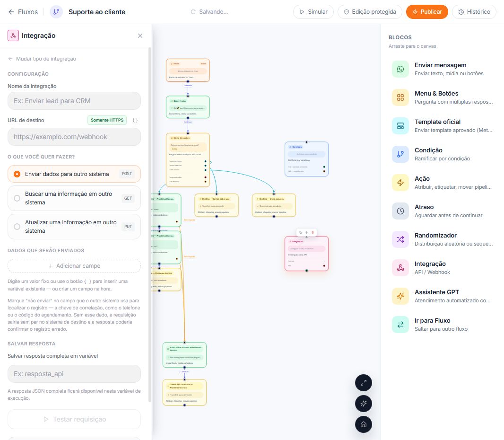Select the Menu de opções node
504x440 pixels.
click(188, 160)
